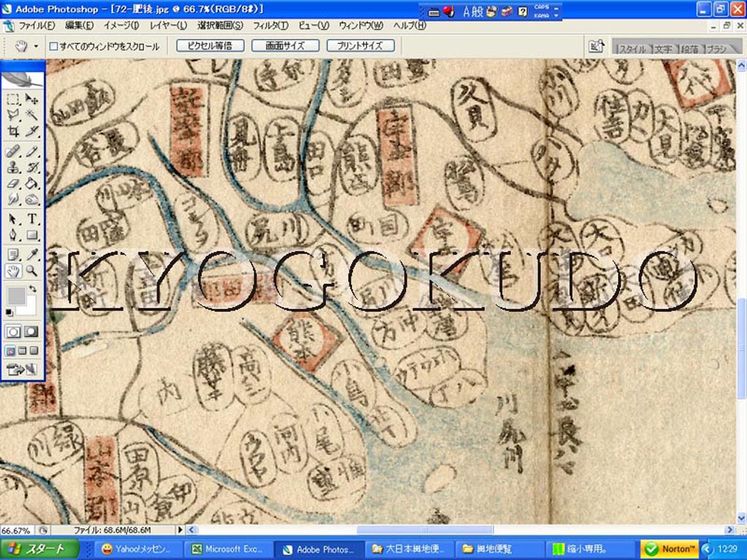747x560 pixels.
Task: Select the Polygonal Lasso tool
Action: click(x=13, y=114)
